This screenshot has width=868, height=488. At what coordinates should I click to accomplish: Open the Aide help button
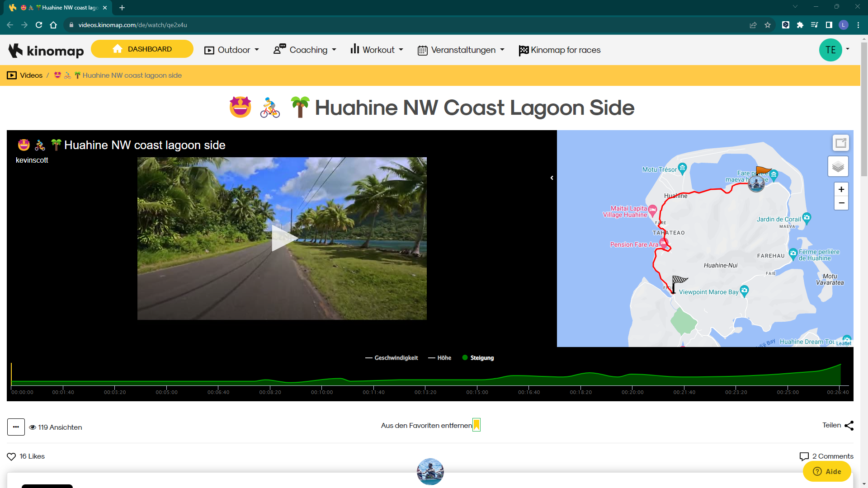[827, 472]
